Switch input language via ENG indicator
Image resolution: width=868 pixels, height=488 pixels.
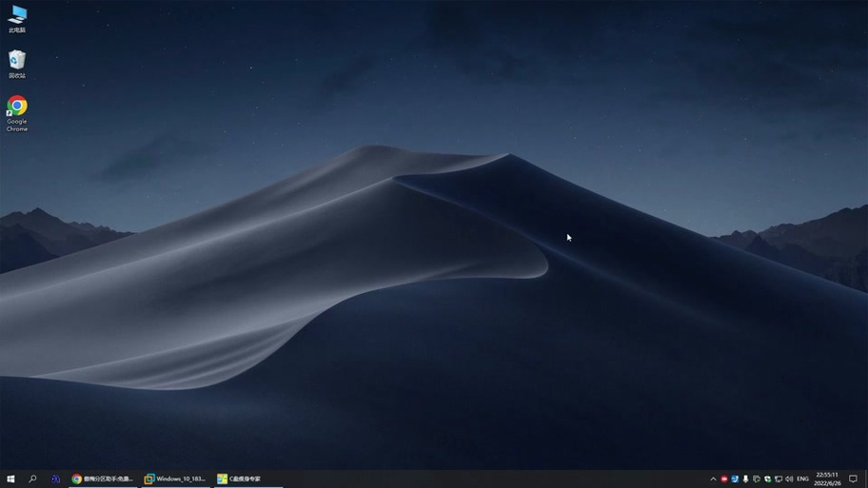pos(802,478)
